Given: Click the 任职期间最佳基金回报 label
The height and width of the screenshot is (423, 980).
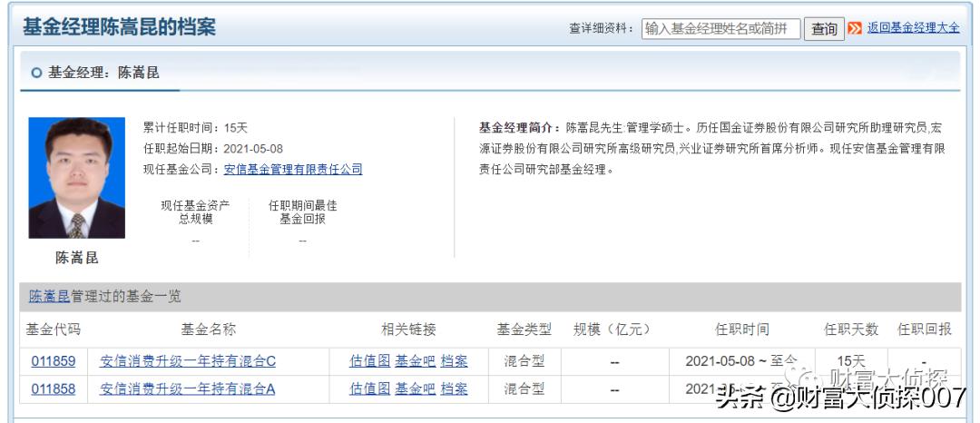Looking at the screenshot, I should point(302,212).
